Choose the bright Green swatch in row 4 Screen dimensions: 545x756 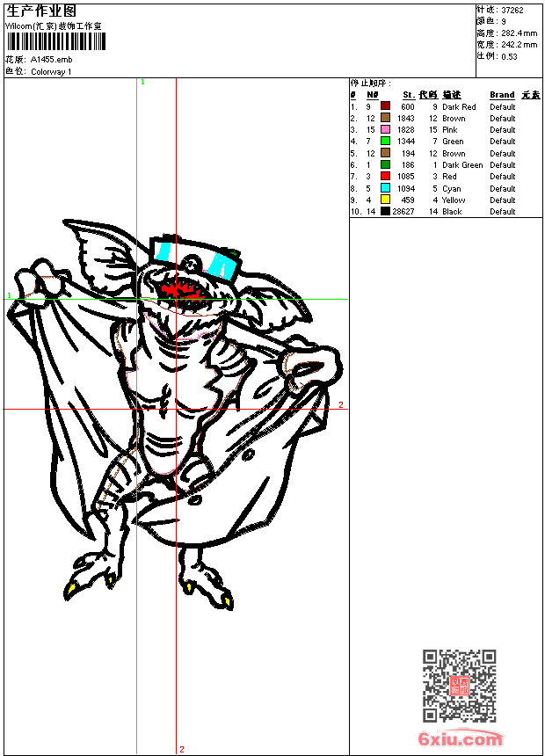coord(385,141)
